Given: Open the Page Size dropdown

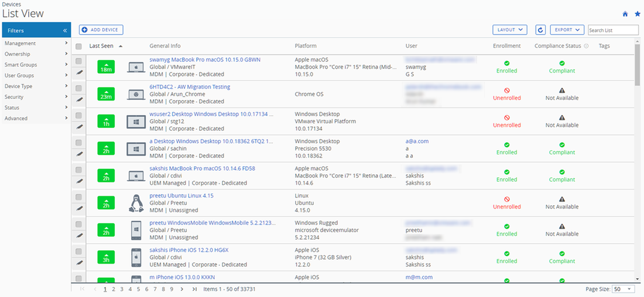Looking at the screenshot, I should click(x=623, y=289).
